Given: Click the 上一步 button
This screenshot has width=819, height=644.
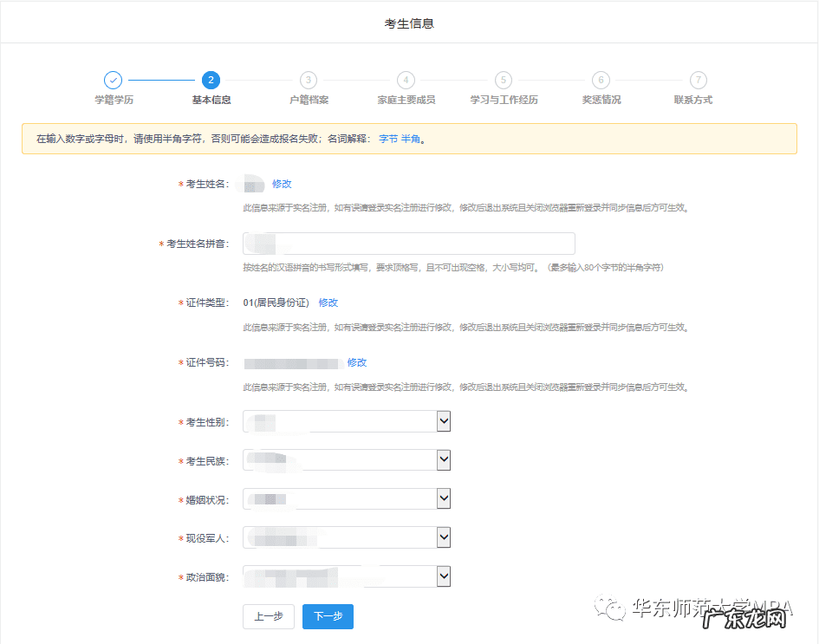Looking at the screenshot, I should (268, 616).
